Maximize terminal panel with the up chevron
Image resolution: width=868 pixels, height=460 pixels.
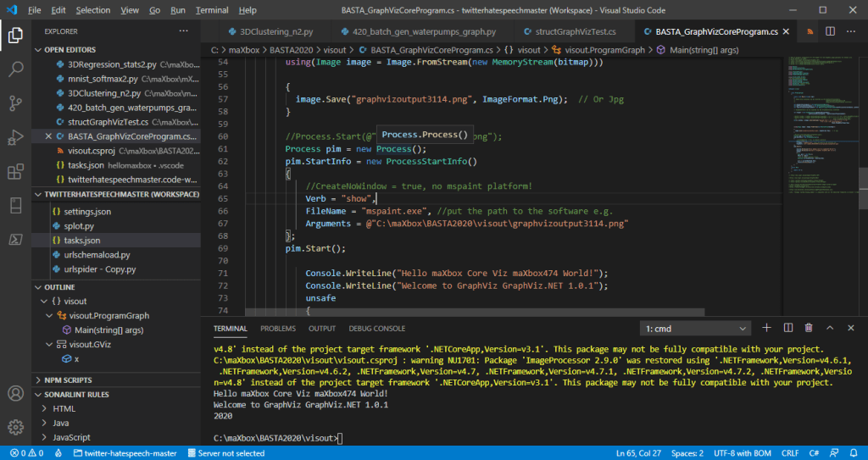pyautogui.click(x=830, y=328)
